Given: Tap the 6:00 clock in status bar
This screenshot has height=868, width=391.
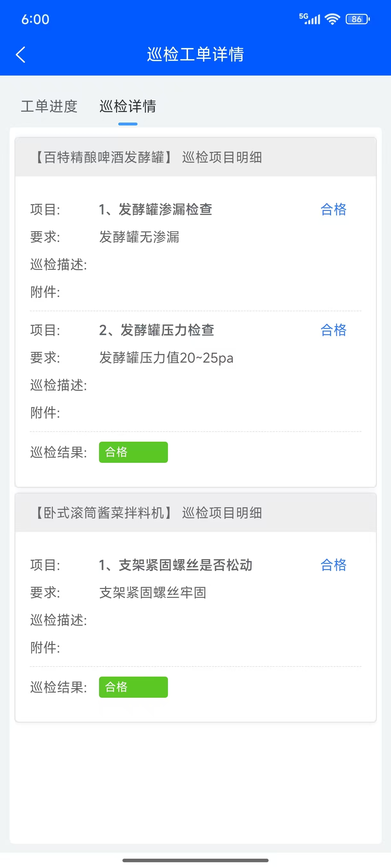Looking at the screenshot, I should (36, 20).
